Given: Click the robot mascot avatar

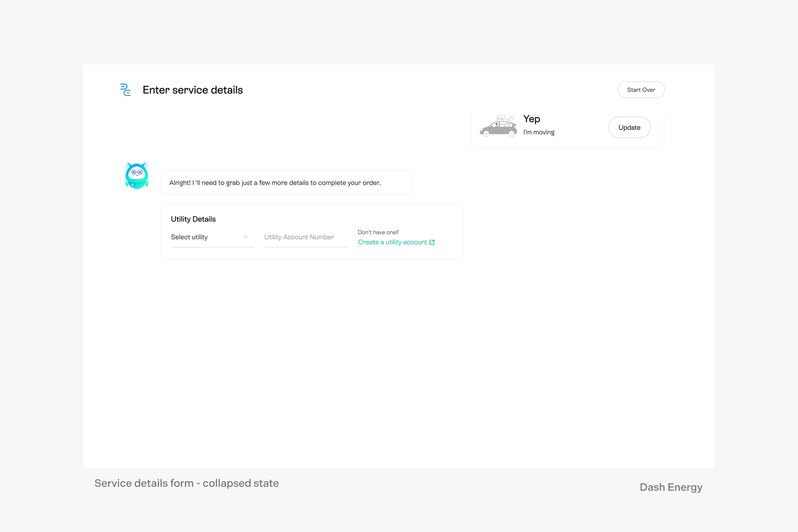Looking at the screenshot, I should pyautogui.click(x=137, y=176).
